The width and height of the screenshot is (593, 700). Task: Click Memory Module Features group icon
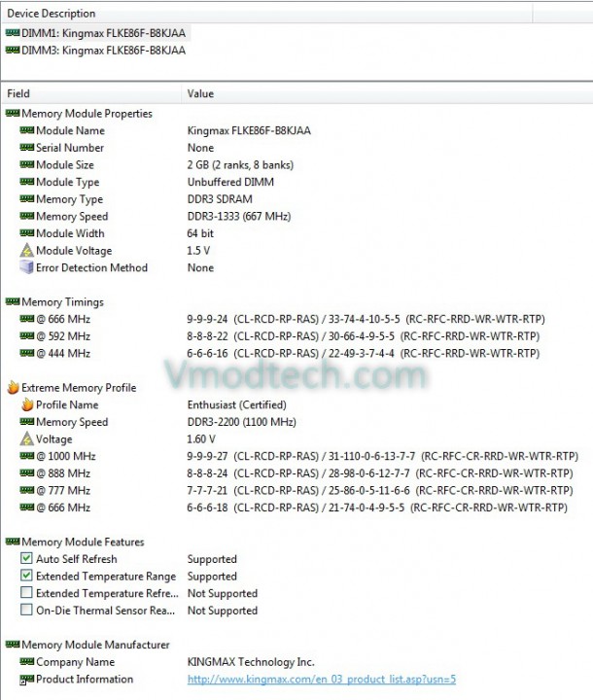point(12,542)
